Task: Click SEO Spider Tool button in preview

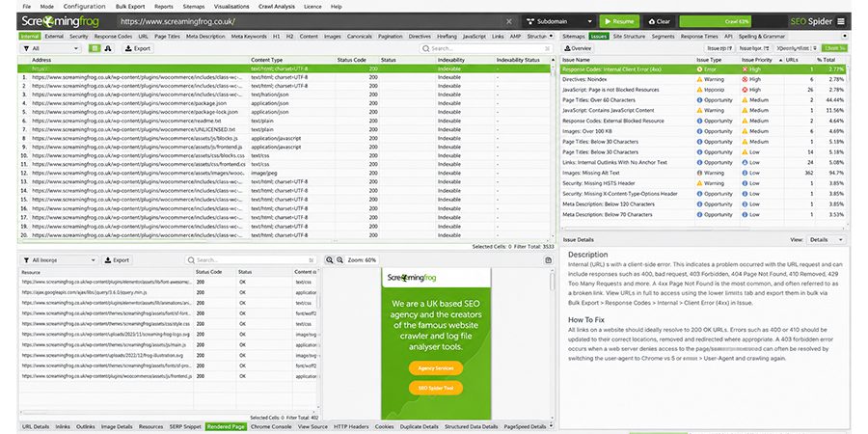Action: [x=436, y=388]
